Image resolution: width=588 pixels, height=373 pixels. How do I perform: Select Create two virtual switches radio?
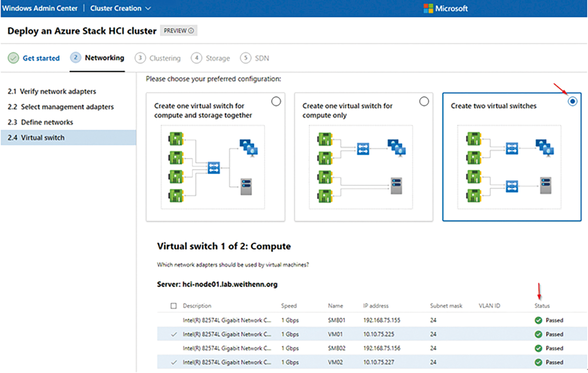572,101
